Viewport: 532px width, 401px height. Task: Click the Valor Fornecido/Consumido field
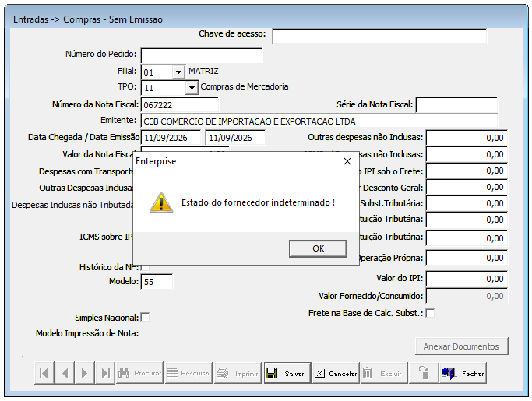pos(467,296)
